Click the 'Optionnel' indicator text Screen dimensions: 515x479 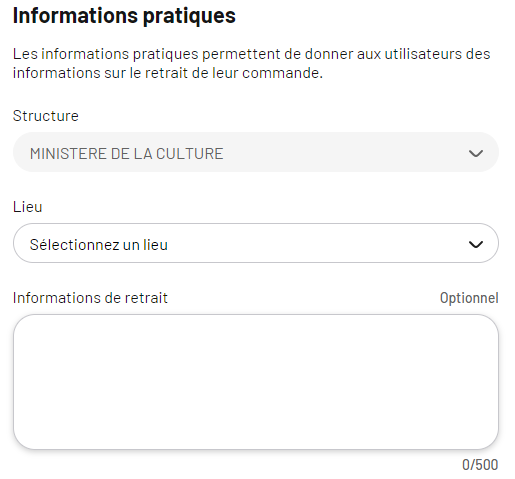(469, 298)
